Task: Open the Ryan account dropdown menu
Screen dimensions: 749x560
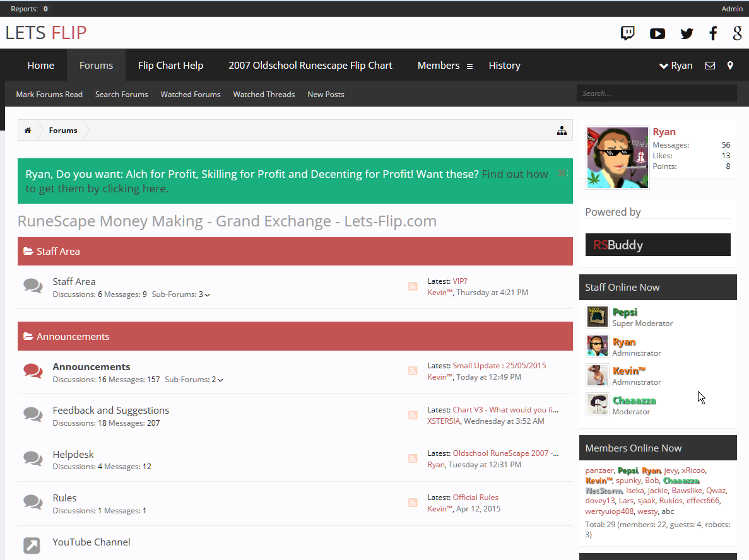Action: click(x=676, y=66)
